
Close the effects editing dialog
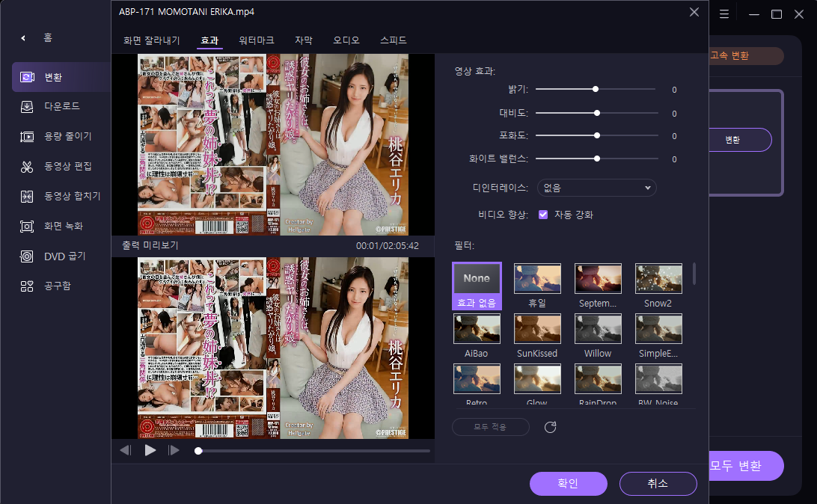(x=694, y=12)
